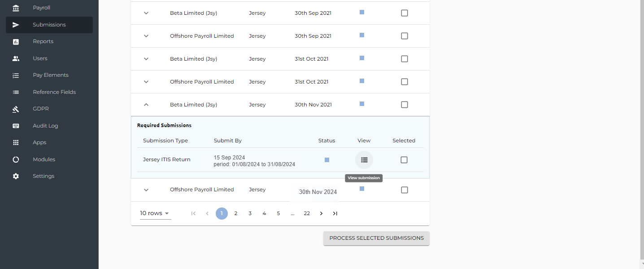Click the Reports chart icon

(16, 42)
